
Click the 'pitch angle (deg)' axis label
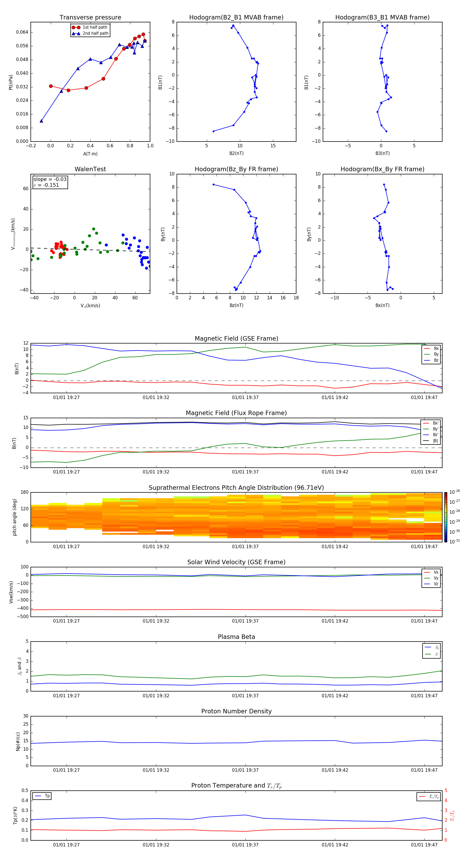[14, 517]
